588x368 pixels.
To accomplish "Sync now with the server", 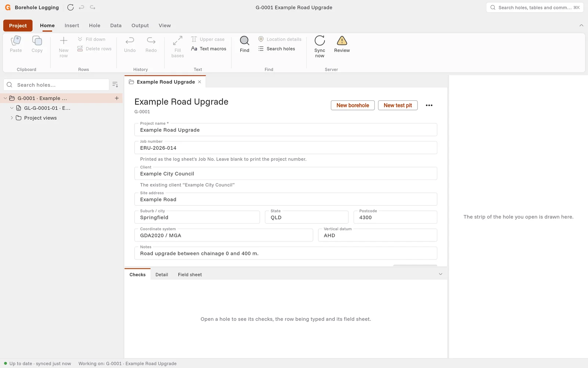I will pyautogui.click(x=320, y=47).
